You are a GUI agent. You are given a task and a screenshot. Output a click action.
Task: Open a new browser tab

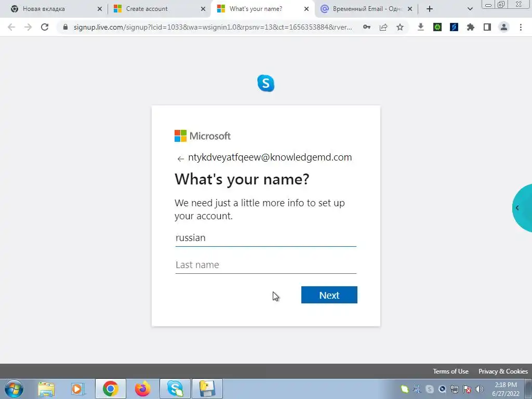[430, 9]
